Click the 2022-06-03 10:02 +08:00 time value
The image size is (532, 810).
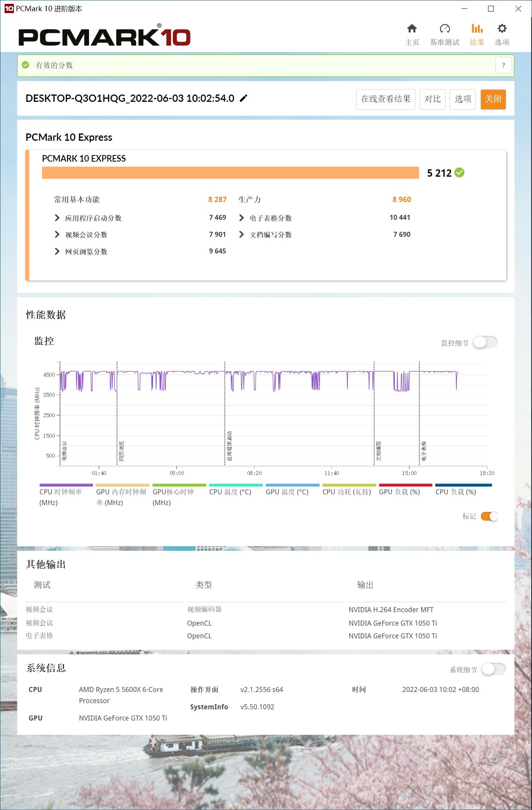441,690
